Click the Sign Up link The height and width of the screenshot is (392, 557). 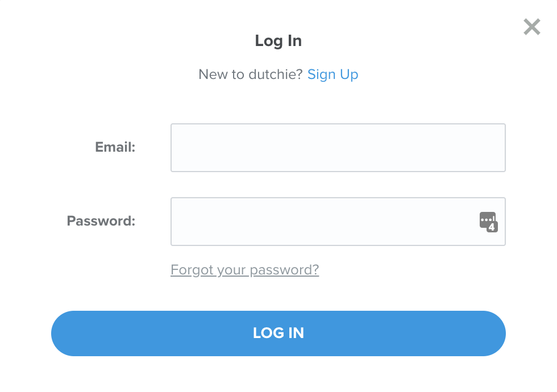[x=332, y=74]
